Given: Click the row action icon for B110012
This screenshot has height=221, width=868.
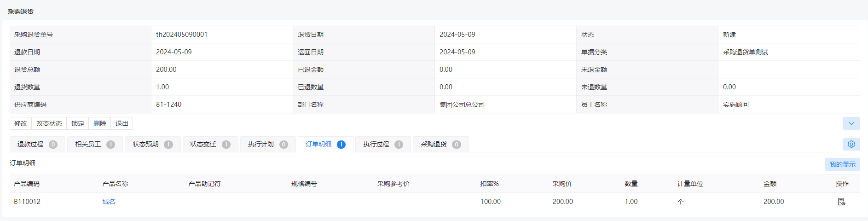Looking at the screenshot, I should pos(841,202).
